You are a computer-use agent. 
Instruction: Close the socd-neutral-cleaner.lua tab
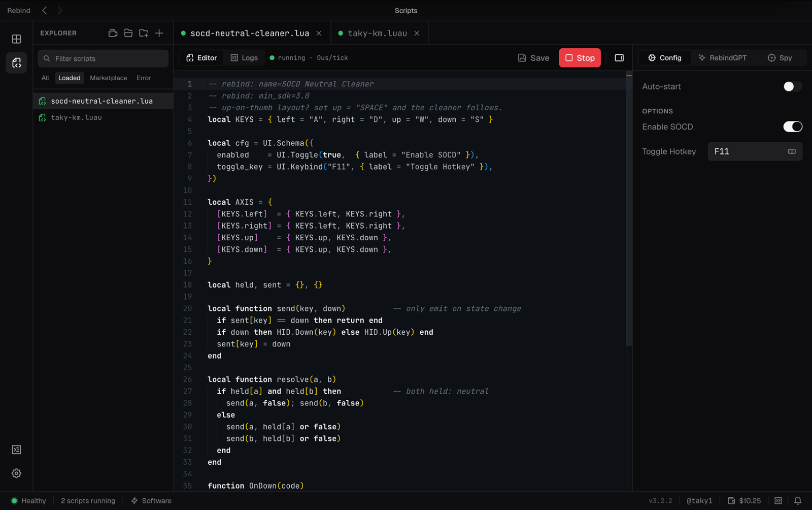pos(319,33)
